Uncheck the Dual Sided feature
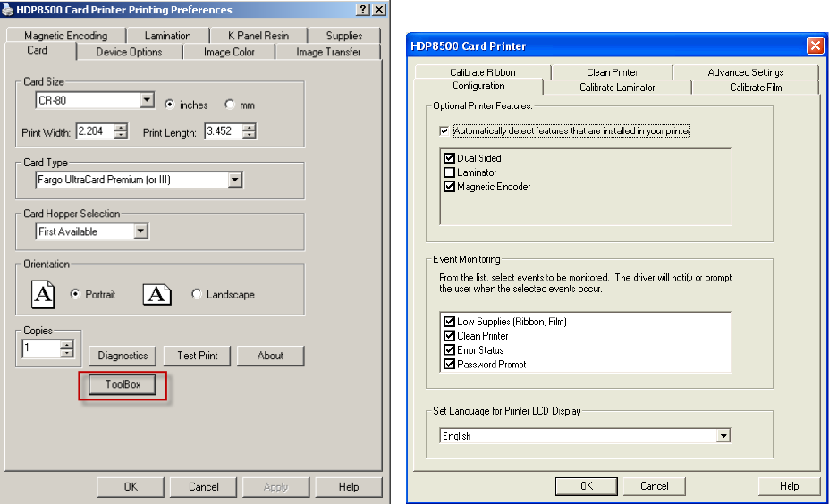Viewport: 829px width, 504px height. point(450,158)
